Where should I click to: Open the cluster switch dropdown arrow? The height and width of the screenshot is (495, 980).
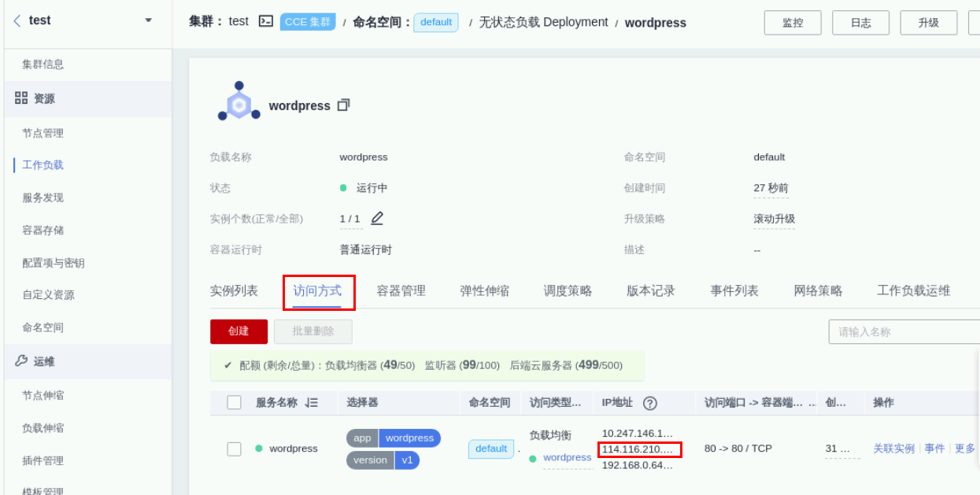149,21
